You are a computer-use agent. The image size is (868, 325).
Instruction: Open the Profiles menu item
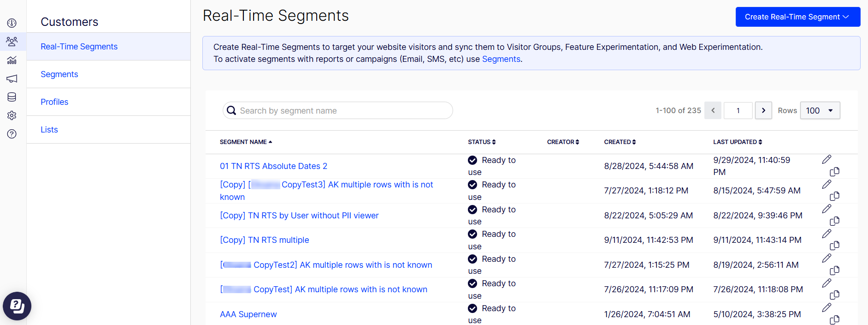(x=54, y=102)
